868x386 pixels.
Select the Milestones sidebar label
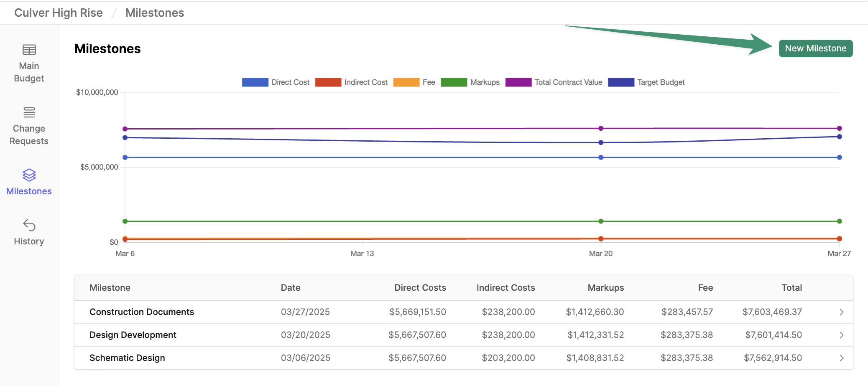click(29, 191)
